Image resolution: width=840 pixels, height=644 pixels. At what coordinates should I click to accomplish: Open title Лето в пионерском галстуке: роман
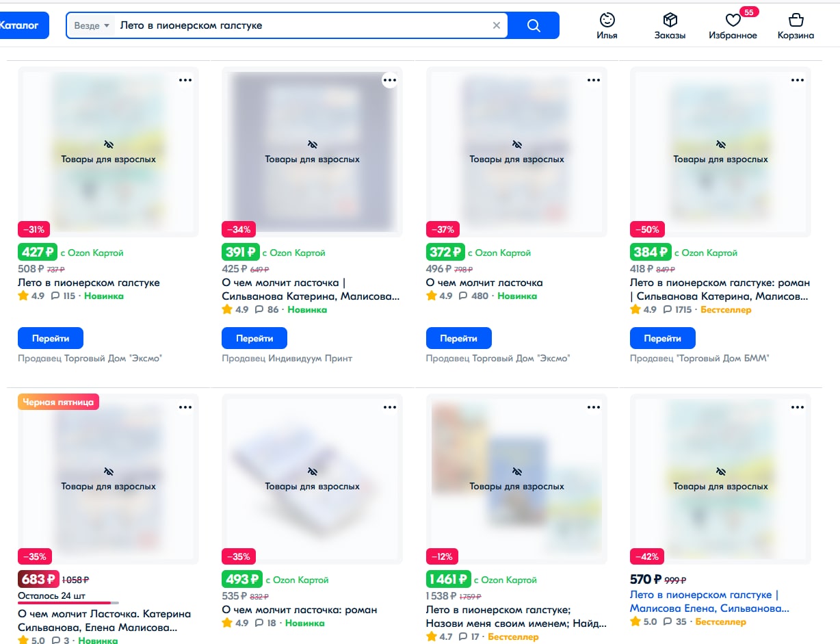tap(720, 289)
